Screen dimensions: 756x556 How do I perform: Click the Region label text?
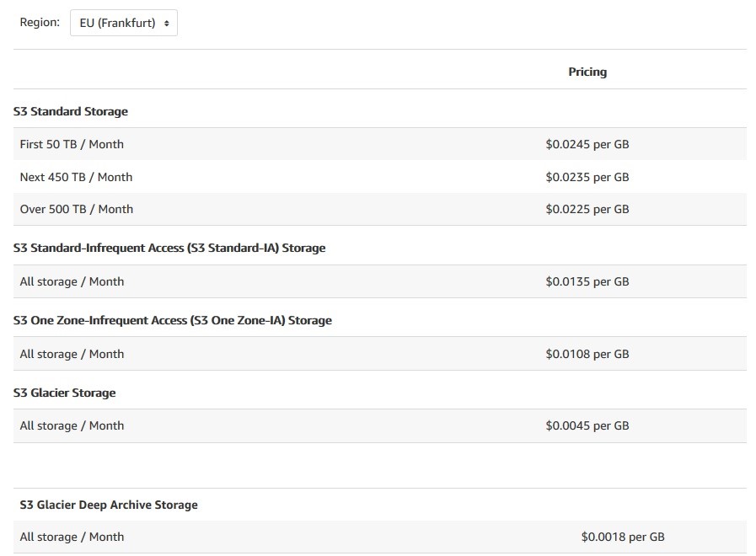point(40,22)
